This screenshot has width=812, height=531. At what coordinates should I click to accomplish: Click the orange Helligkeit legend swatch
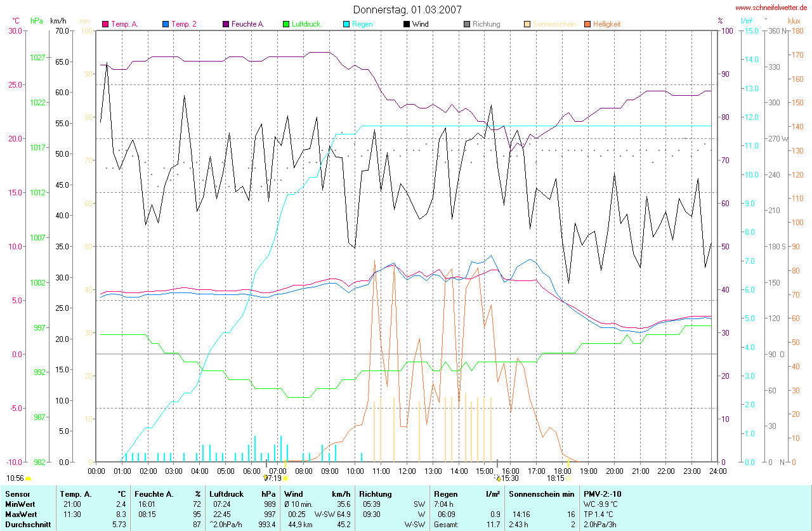point(586,24)
